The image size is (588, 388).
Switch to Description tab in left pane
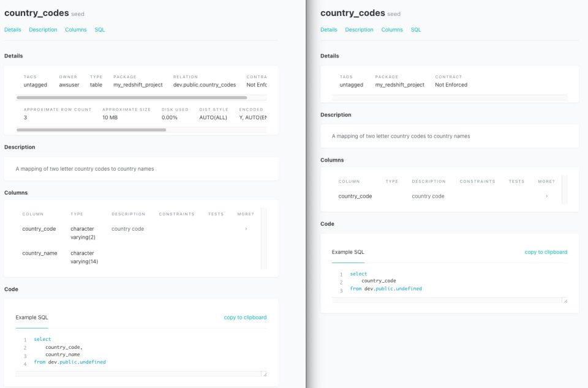[43, 29]
